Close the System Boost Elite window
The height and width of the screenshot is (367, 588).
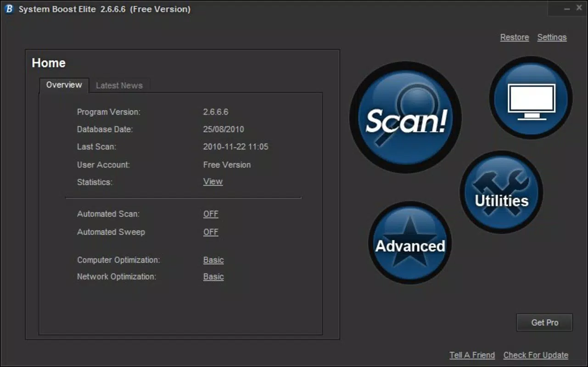[580, 8]
